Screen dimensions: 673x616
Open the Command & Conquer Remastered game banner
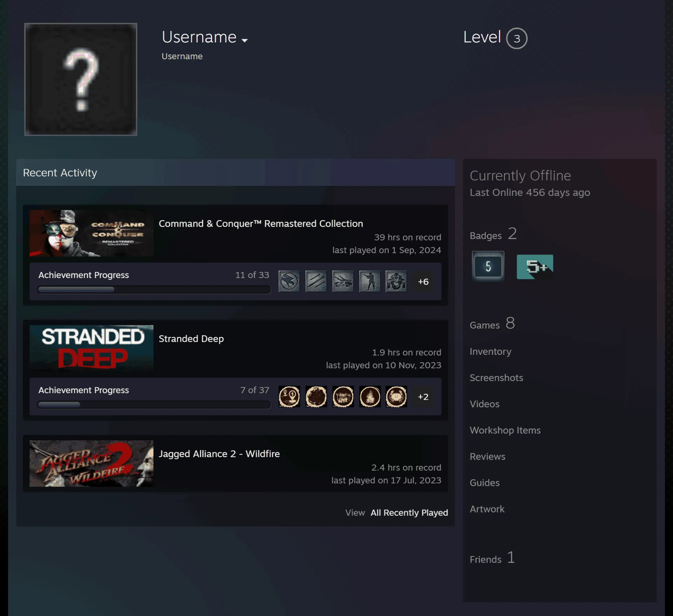point(91,233)
